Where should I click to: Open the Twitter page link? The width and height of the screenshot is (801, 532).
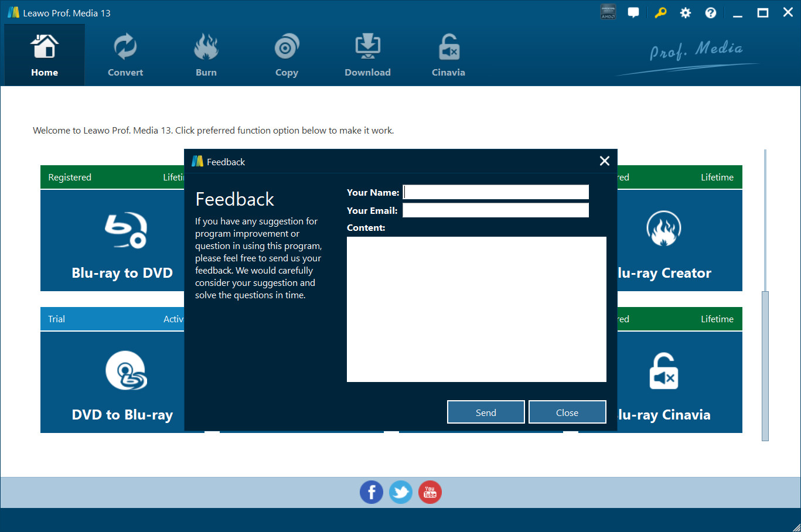coord(401,492)
